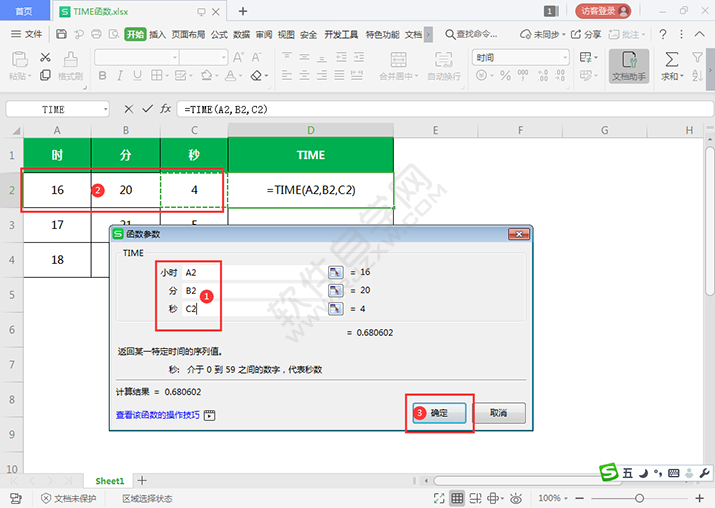
Task: Click the thousands separator icon
Action: click(523, 75)
